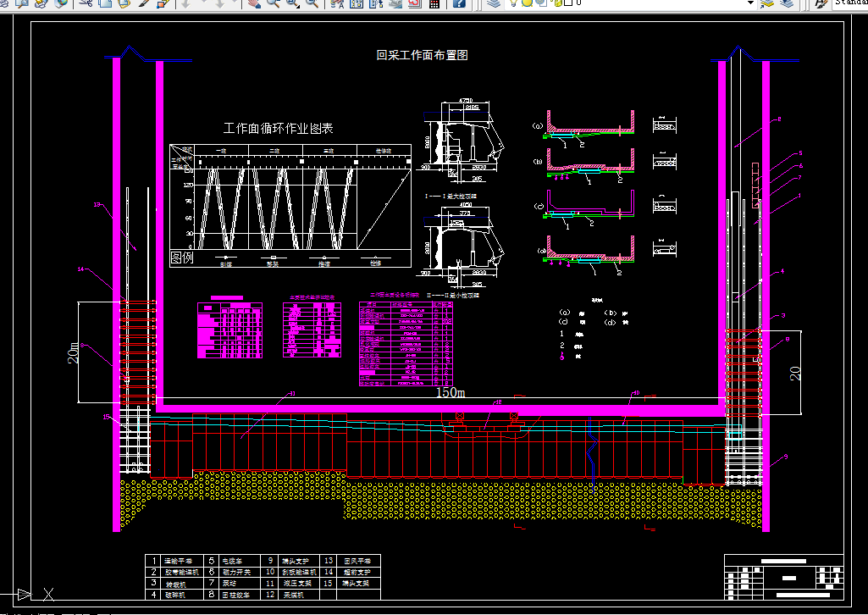
Task: Select legend cell 2 胶带输送机
Action: coord(182,572)
